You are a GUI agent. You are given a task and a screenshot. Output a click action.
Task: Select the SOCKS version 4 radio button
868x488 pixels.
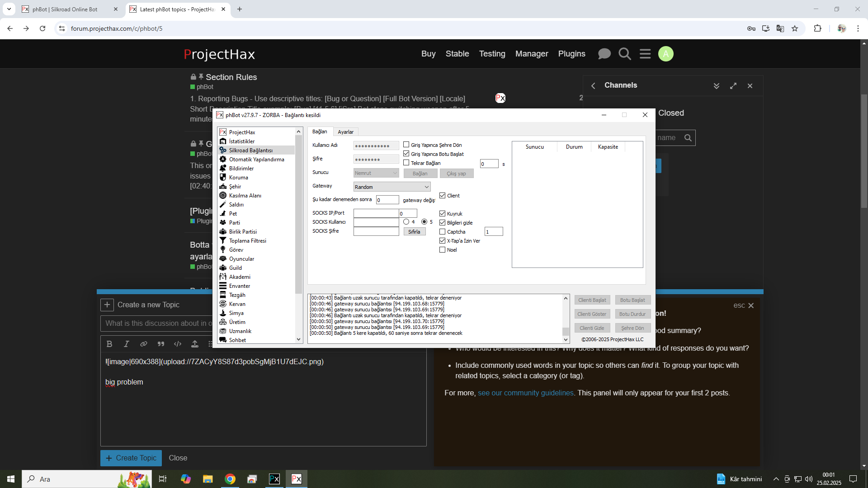click(x=406, y=221)
